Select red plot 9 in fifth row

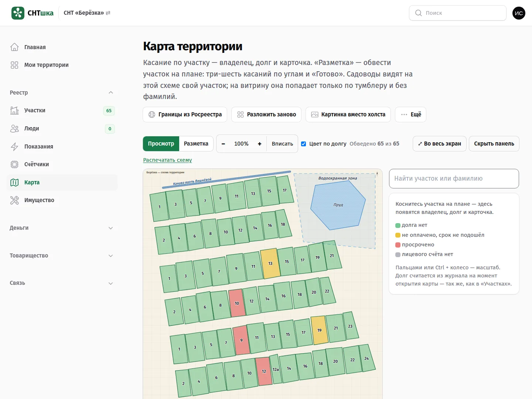pos(241,340)
